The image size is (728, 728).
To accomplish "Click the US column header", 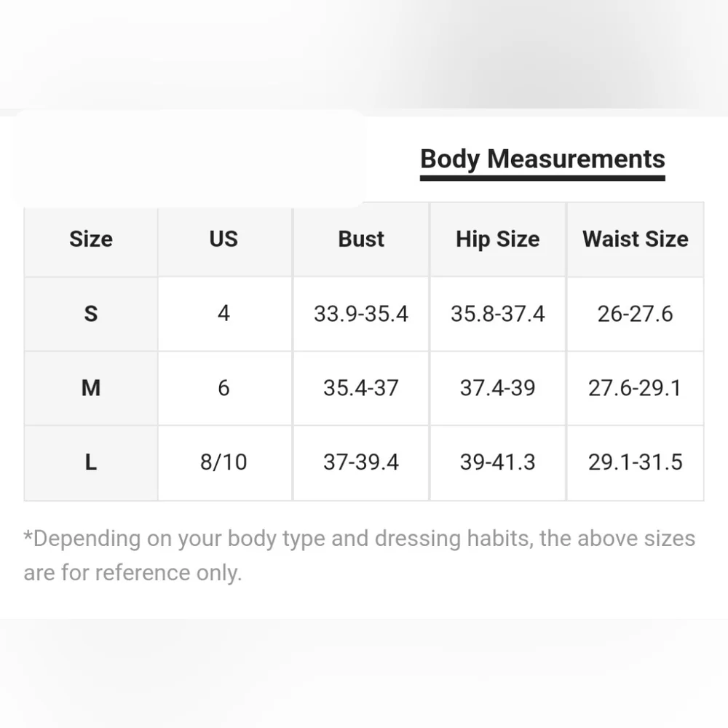I will point(223,240).
